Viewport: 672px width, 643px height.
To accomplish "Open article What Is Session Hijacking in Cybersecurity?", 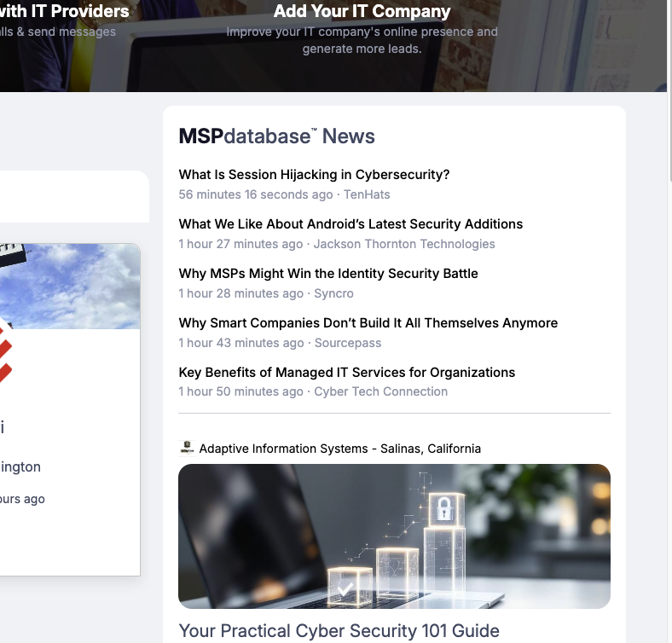I will (314, 175).
